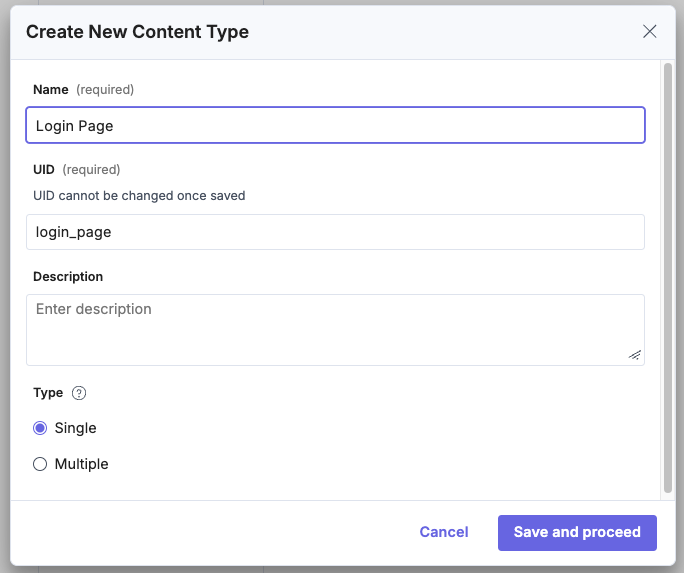Click the description box resize handle
Screen dimensions: 684x573
click(x=635, y=355)
